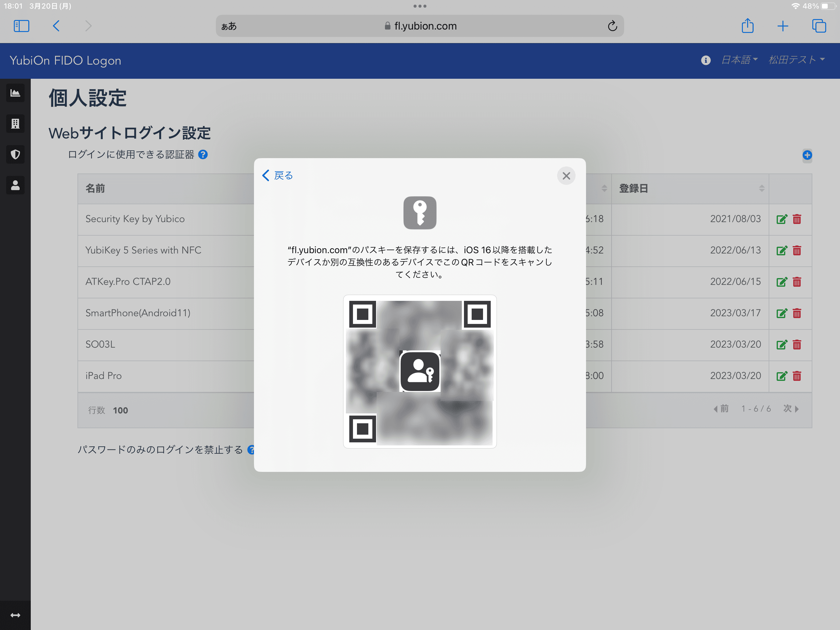Screen dimensions: 840x630
Task: Select the YubiKey 5 Series with NFC name
Action: pos(143,250)
